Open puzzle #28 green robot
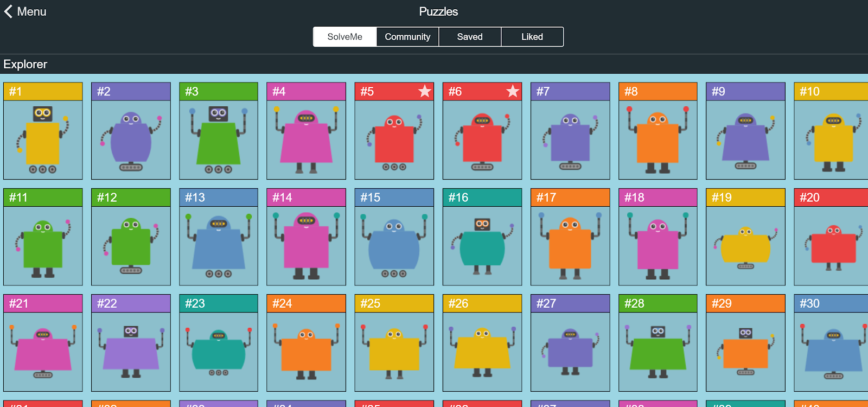Image resolution: width=868 pixels, height=407 pixels. pyautogui.click(x=658, y=343)
